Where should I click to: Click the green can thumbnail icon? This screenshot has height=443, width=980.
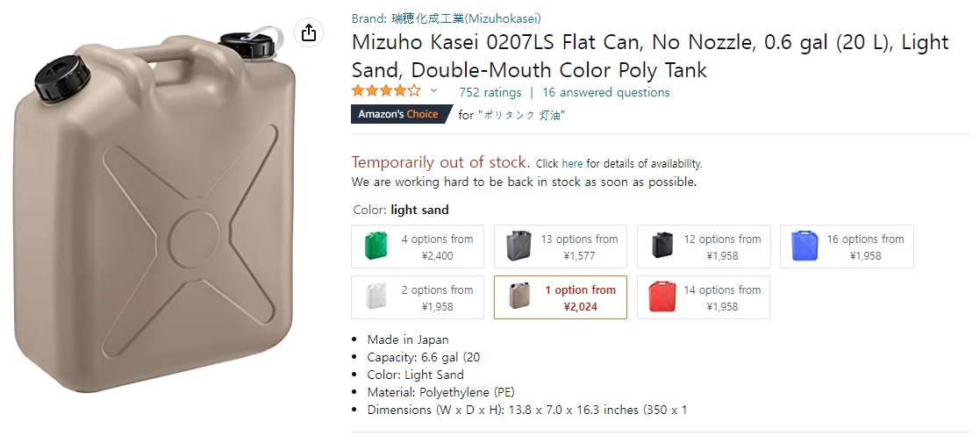tap(376, 246)
